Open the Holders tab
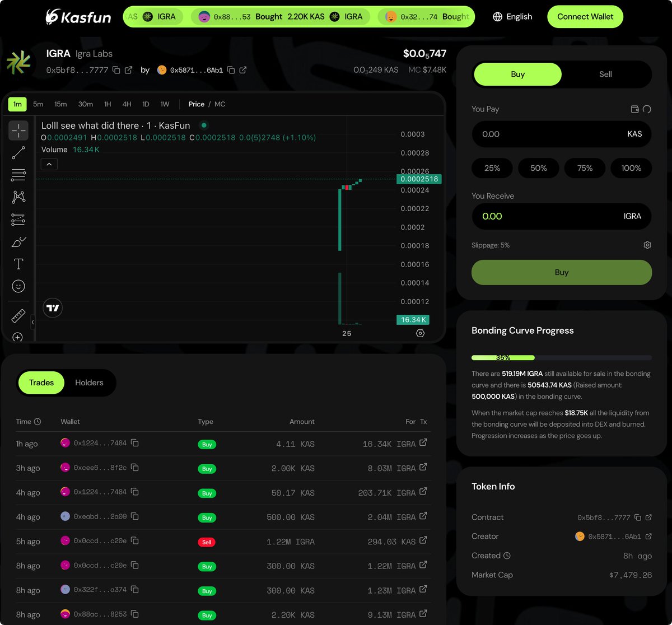 click(89, 383)
